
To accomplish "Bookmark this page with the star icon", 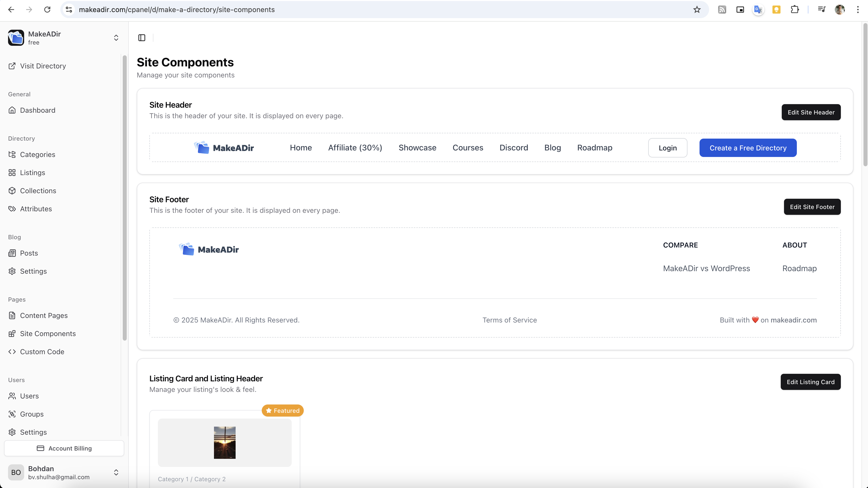I will pyautogui.click(x=697, y=10).
